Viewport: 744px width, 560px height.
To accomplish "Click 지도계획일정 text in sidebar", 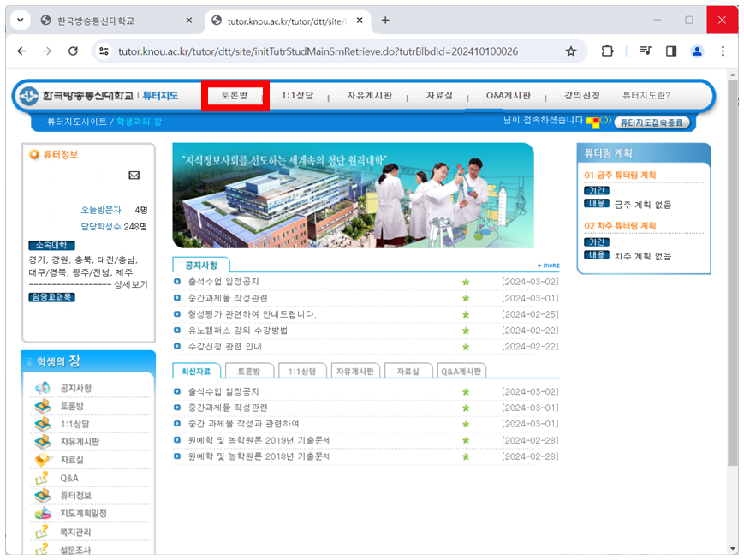I will tap(84, 514).
